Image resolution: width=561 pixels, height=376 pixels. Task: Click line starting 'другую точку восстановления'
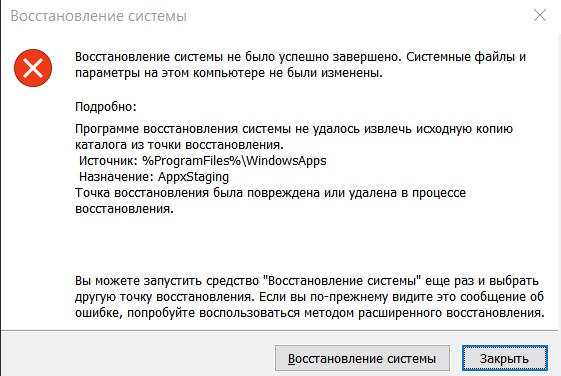[309, 297]
